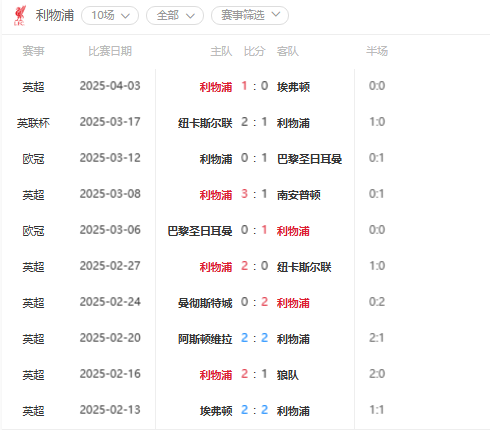Click the half-time 2:1 in 2025-02-20 row
The height and width of the screenshot is (430, 490).
[x=377, y=338]
